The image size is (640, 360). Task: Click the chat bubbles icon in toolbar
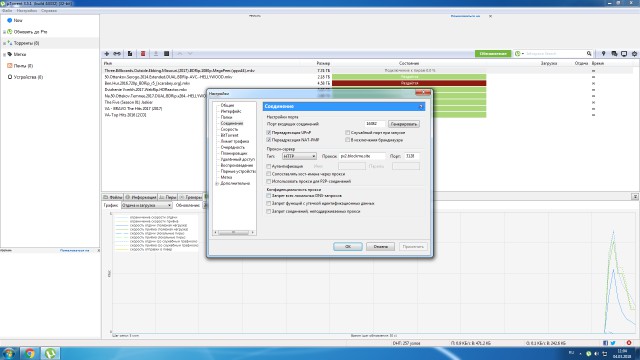tap(614, 53)
